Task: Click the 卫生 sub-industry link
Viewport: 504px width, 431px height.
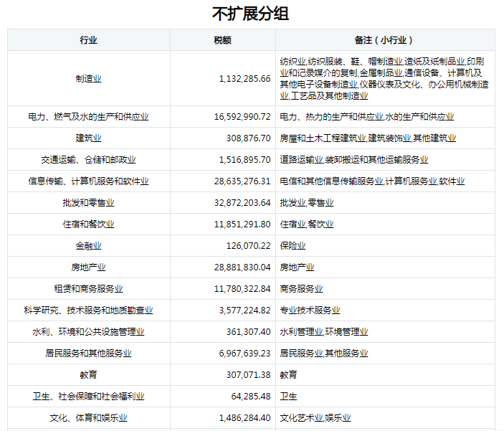Action: (288, 397)
